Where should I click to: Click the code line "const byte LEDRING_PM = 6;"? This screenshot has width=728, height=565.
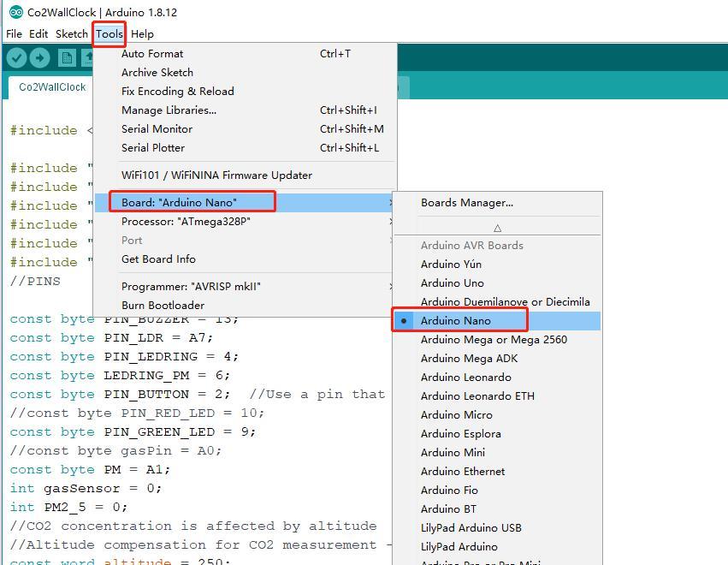(120, 376)
